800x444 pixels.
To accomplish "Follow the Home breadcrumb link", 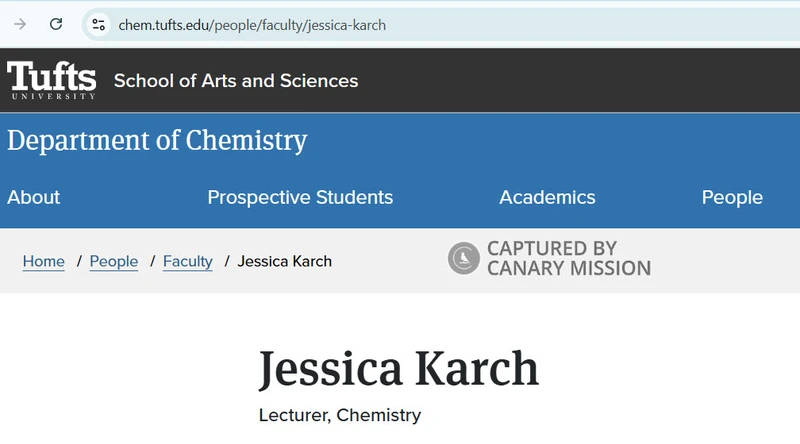I will tap(44, 261).
